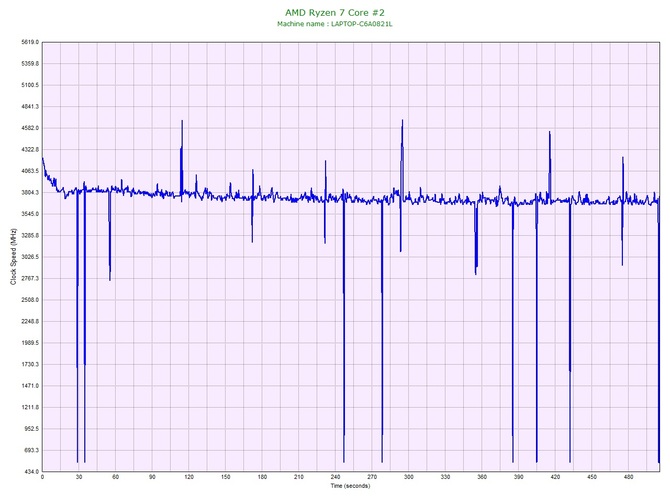Image resolution: width=670 pixels, height=503 pixels.
Task: Click the x-axis tick label "390"
Action: 519,477
